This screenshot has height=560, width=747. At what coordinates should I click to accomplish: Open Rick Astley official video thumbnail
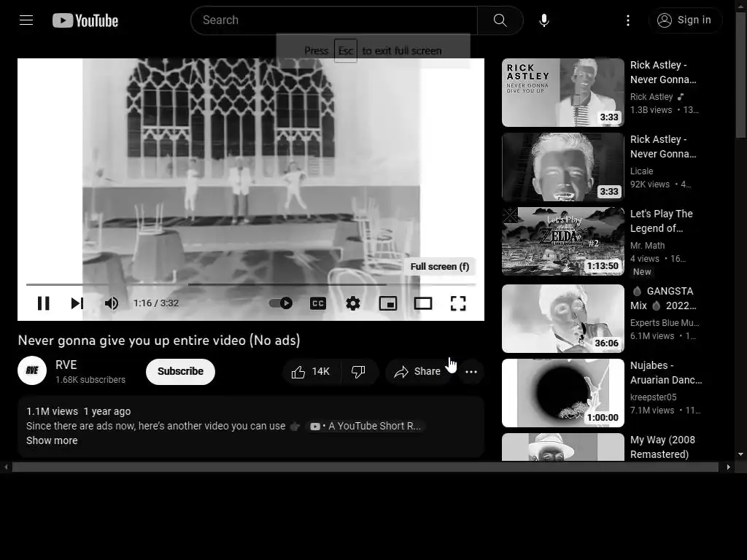pos(563,93)
